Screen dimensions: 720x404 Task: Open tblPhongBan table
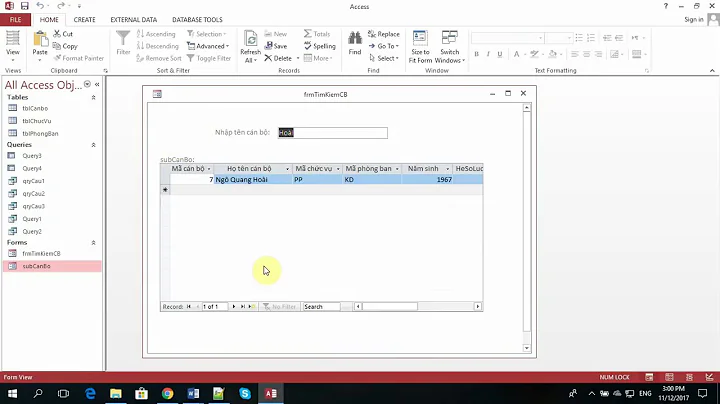(x=40, y=134)
